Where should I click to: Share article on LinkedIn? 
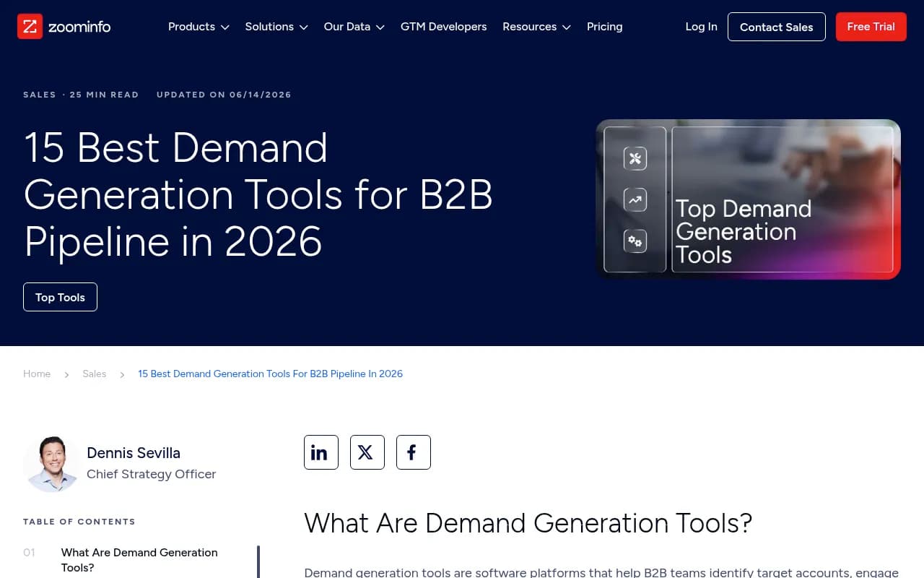point(321,452)
